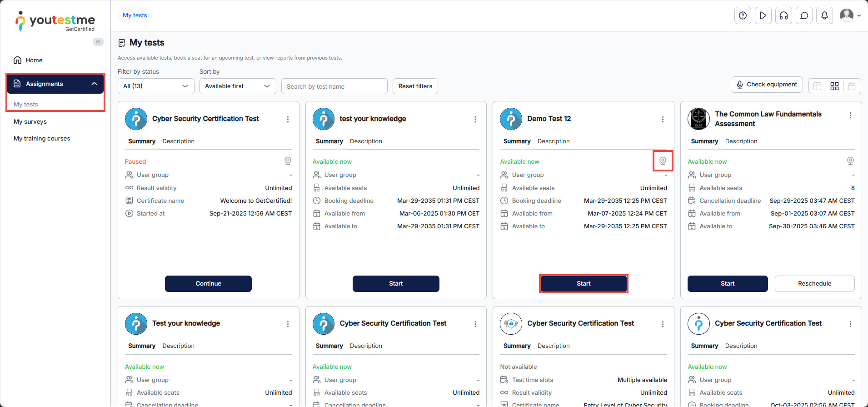Open the Filter by status dropdown
This screenshot has width=868, height=407.
[x=155, y=86]
